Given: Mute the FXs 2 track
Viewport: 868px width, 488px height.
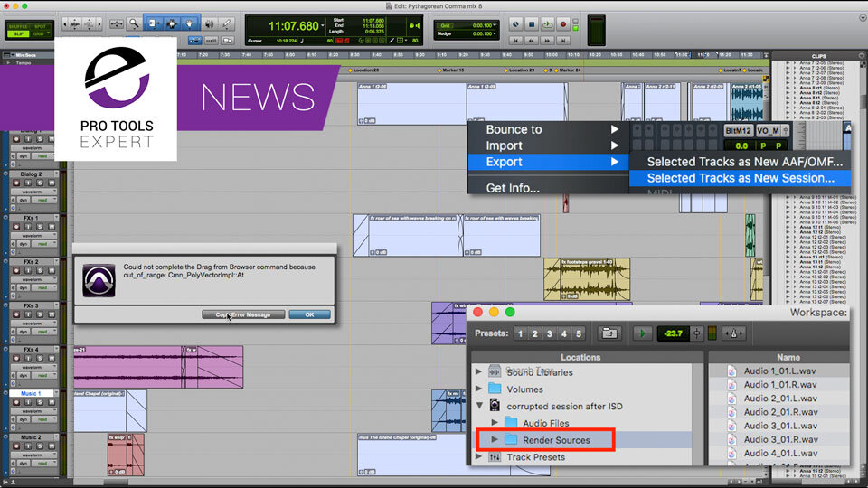Looking at the screenshot, I should [x=52, y=270].
